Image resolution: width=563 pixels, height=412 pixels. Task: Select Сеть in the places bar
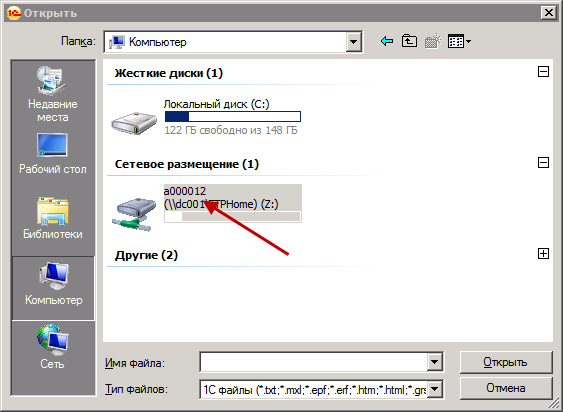pos(52,347)
